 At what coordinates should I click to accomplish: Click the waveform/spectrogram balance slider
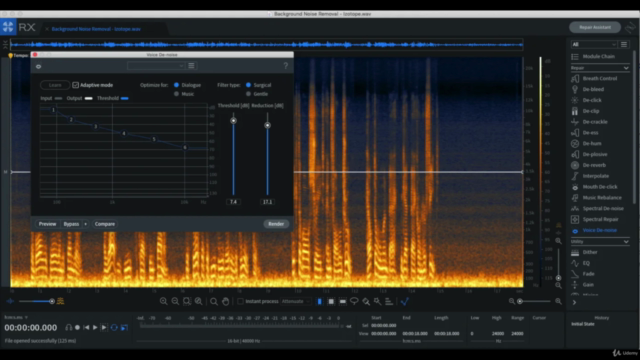[x=52, y=301]
